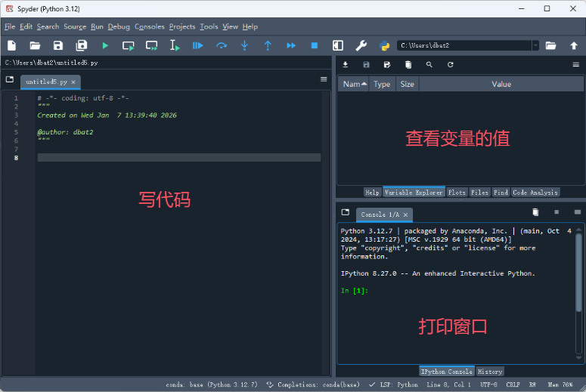Click the Value column header
Screen dimensions: 586x392
(501, 84)
